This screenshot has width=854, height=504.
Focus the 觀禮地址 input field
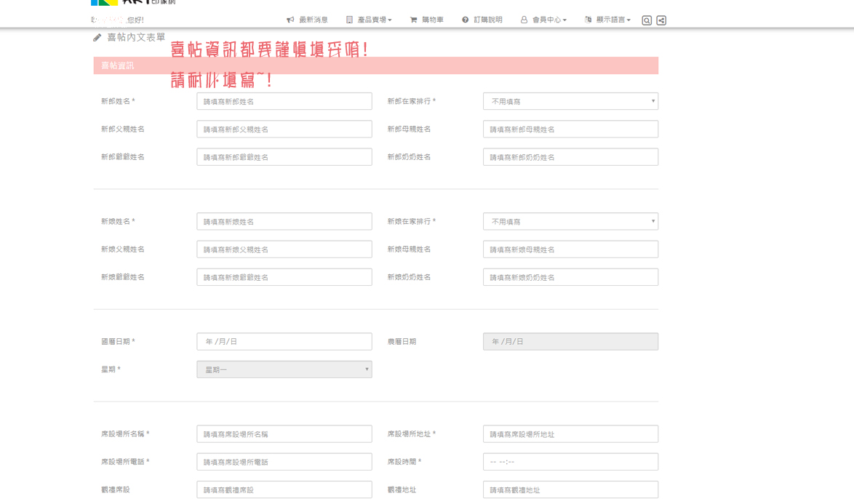570,490
